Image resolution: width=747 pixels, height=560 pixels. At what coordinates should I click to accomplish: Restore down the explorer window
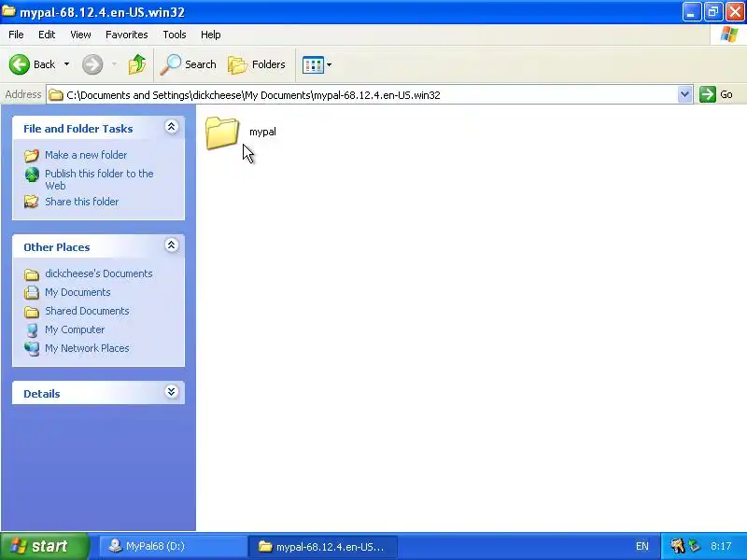pos(713,12)
